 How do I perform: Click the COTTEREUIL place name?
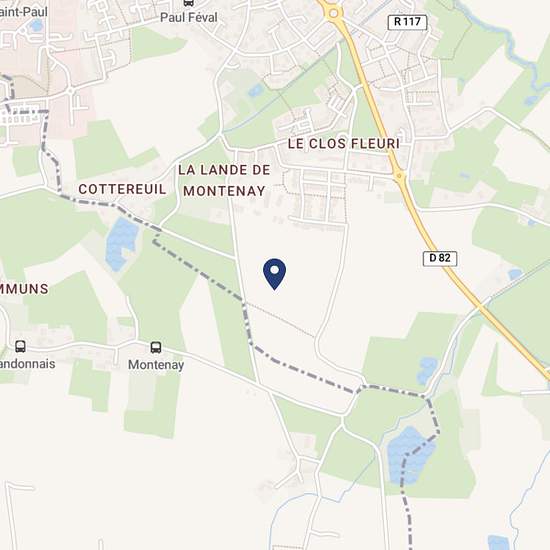click(x=122, y=189)
